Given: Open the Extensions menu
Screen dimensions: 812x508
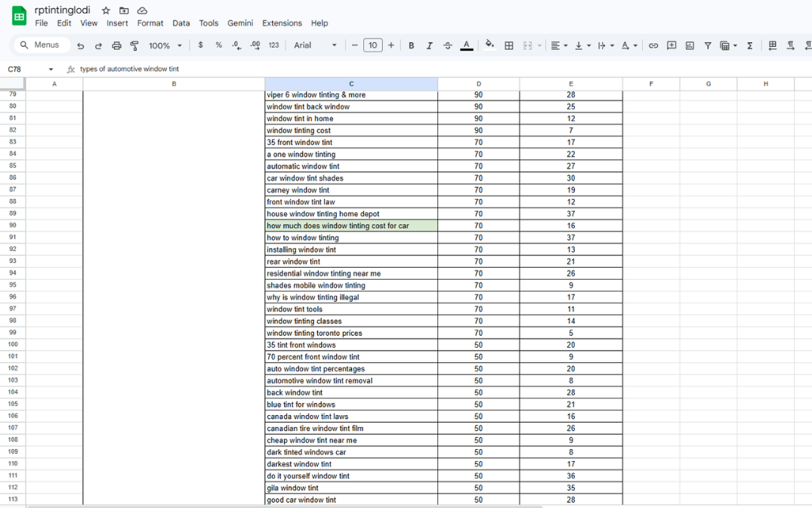Looking at the screenshot, I should pos(282,23).
